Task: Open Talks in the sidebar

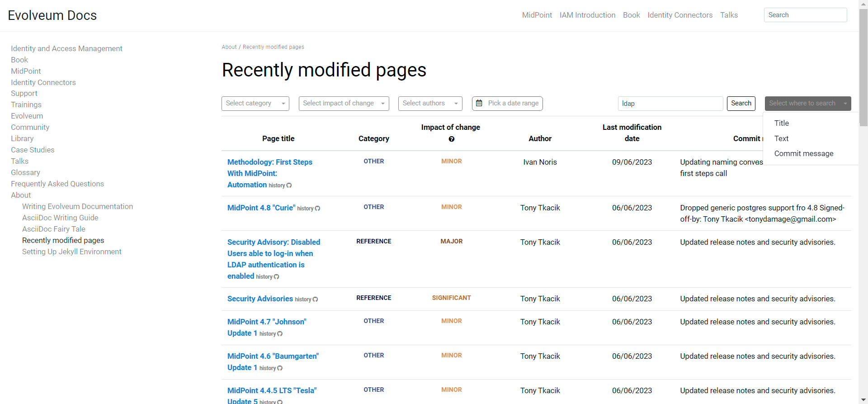Action: [x=19, y=161]
